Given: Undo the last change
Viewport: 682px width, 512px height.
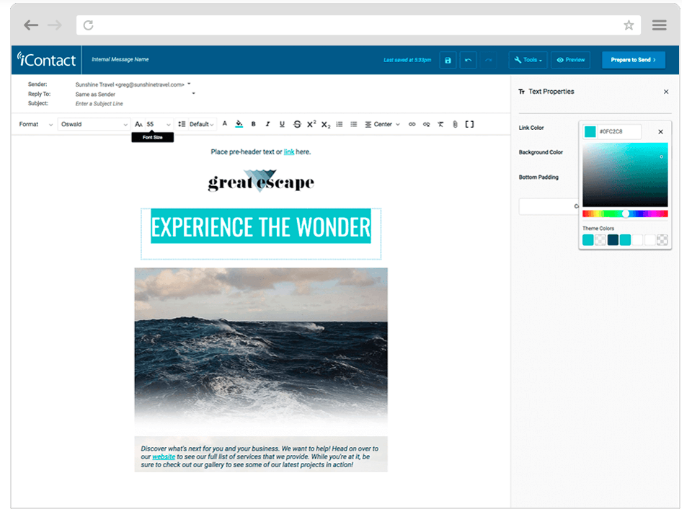Looking at the screenshot, I should (468, 60).
